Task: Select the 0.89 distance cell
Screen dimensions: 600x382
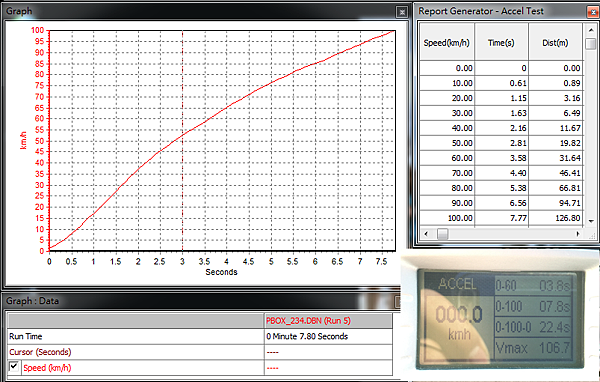Action: point(556,83)
